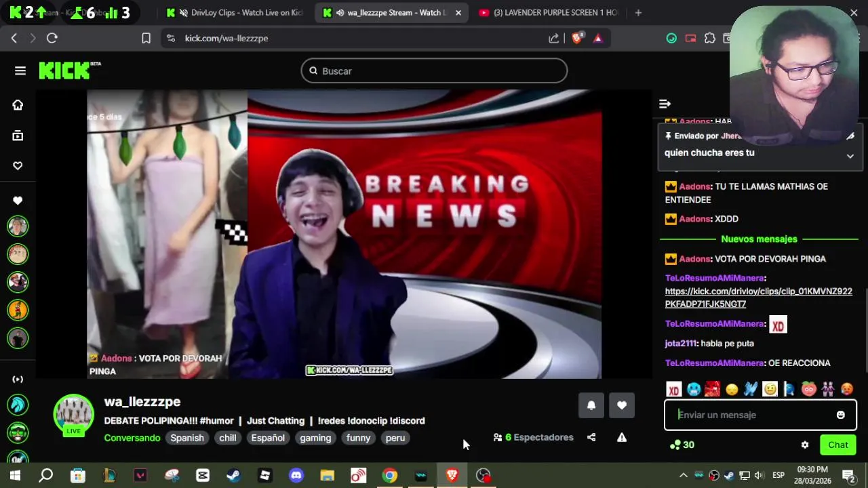Open the 6 Espectadores viewer list
Viewport: 868px width, 488px height.
[x=533, y=438]
